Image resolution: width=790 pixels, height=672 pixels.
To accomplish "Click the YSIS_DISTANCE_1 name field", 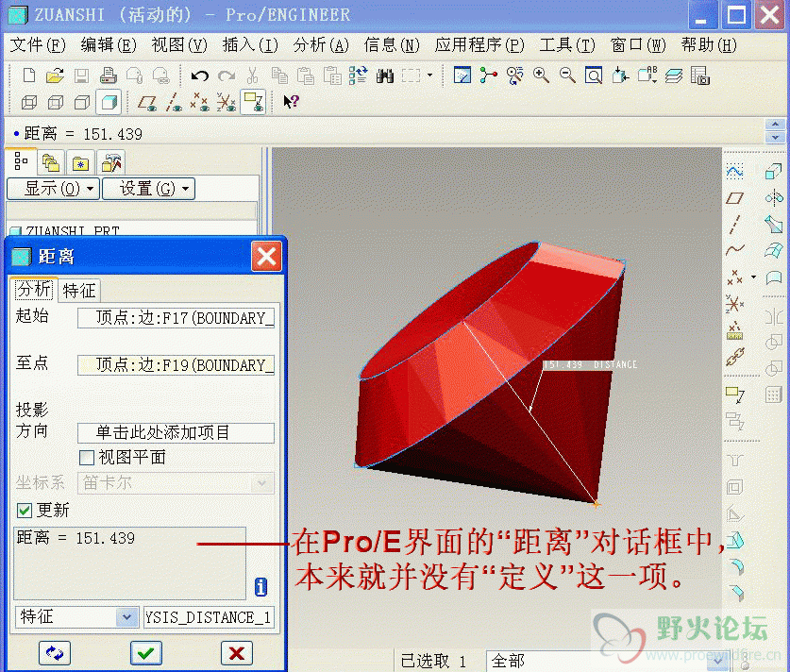I will [209, 617].
